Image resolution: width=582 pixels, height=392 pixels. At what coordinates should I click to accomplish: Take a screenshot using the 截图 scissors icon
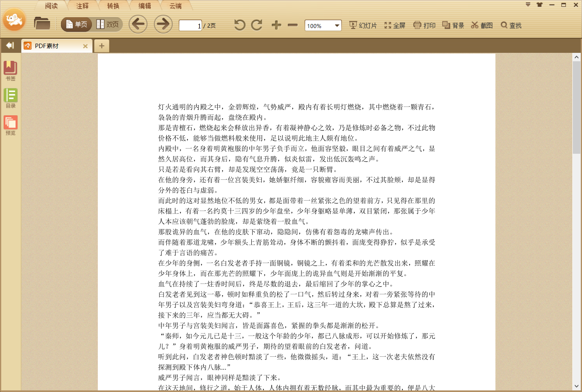point(481,25)
